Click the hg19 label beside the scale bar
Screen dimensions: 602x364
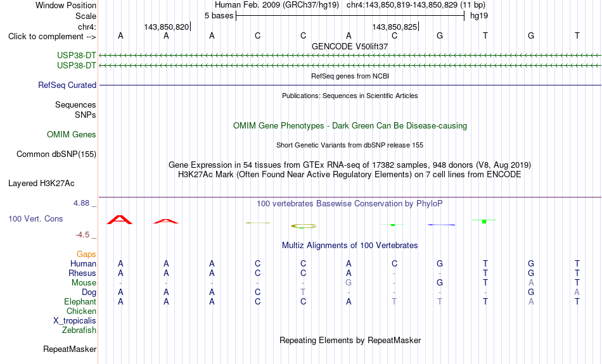tap(479, 16)
